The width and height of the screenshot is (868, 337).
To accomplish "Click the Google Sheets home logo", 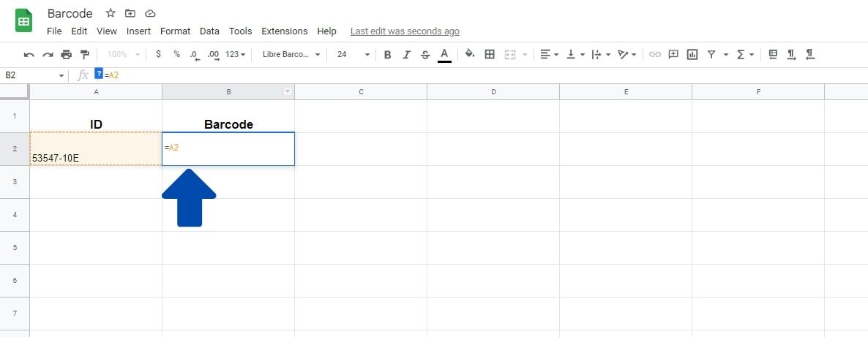I will 24,21.
